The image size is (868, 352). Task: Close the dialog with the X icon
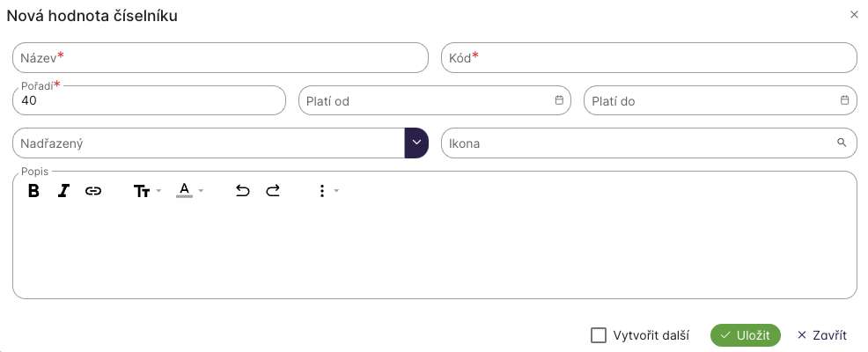pyautogui.click(x=854, y=15)
